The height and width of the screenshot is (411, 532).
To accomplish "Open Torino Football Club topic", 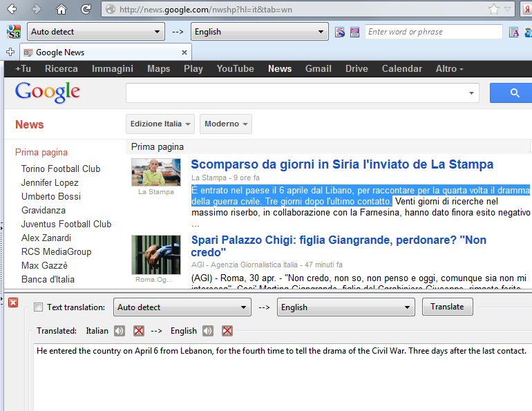I will [x=61, y=169].
